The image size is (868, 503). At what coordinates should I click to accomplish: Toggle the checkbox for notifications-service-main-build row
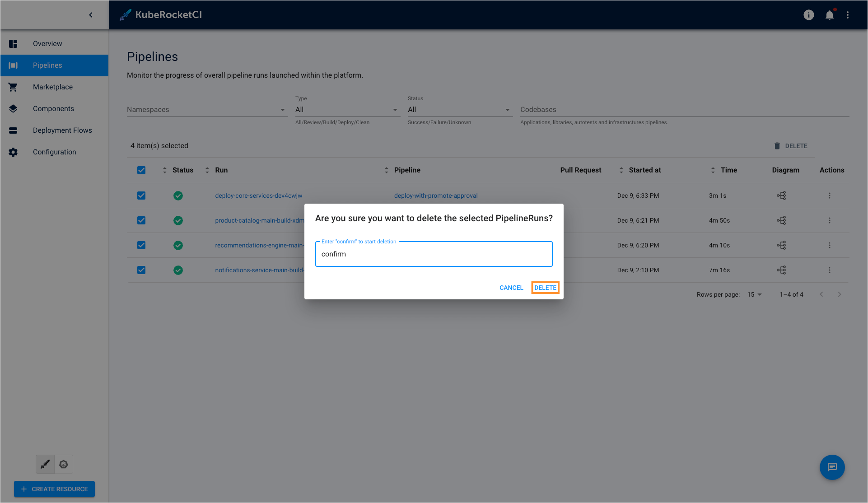141,270
